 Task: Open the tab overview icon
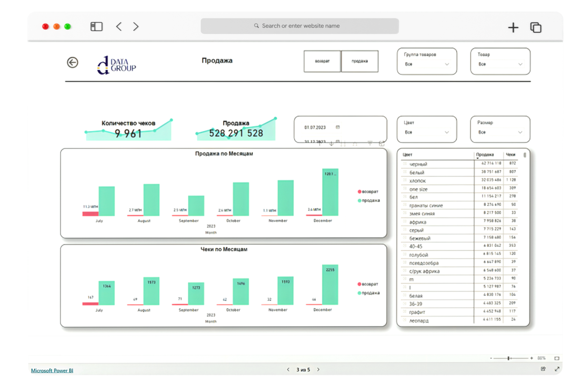tap(536, 27)
